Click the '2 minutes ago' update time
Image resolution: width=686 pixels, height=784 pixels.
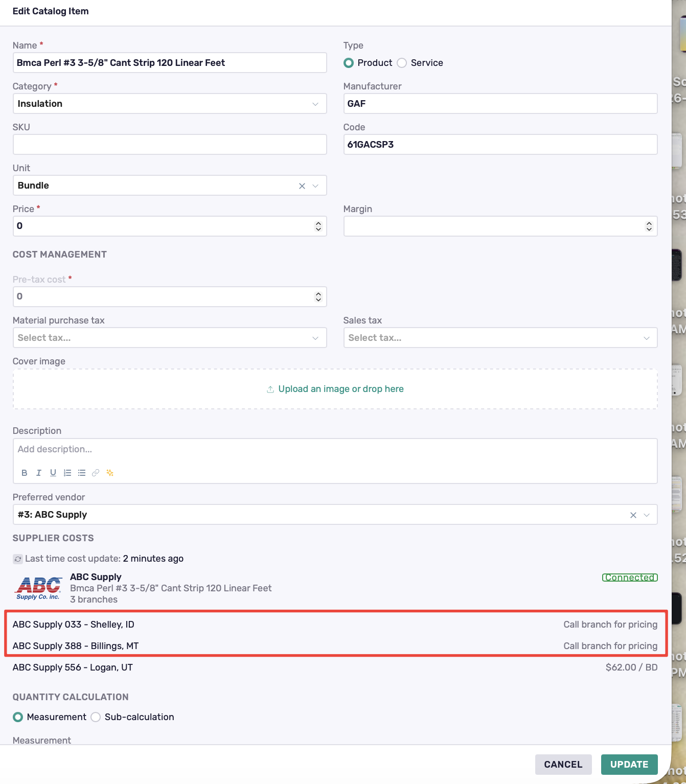point(153,559)
